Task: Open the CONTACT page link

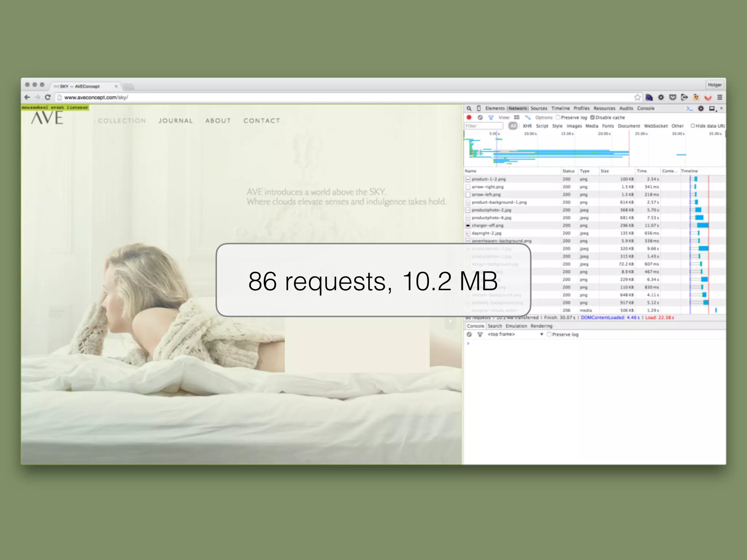Action: 262,121
